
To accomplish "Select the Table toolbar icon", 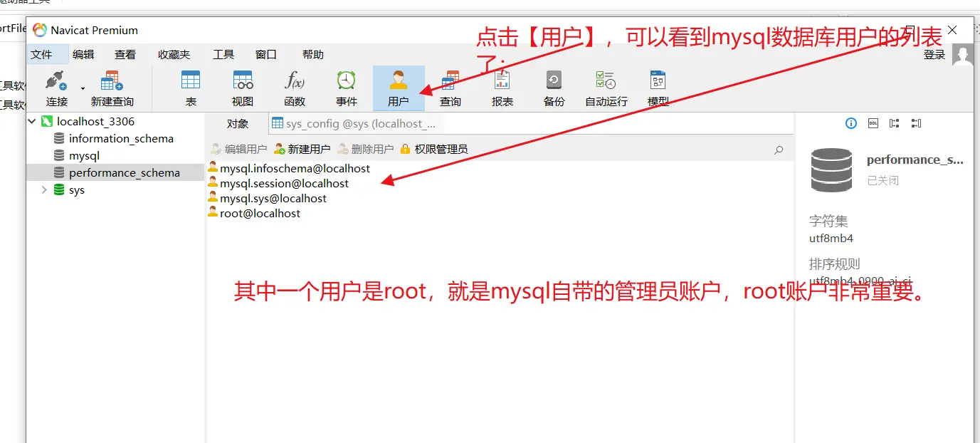I will [x=191, y=88].
